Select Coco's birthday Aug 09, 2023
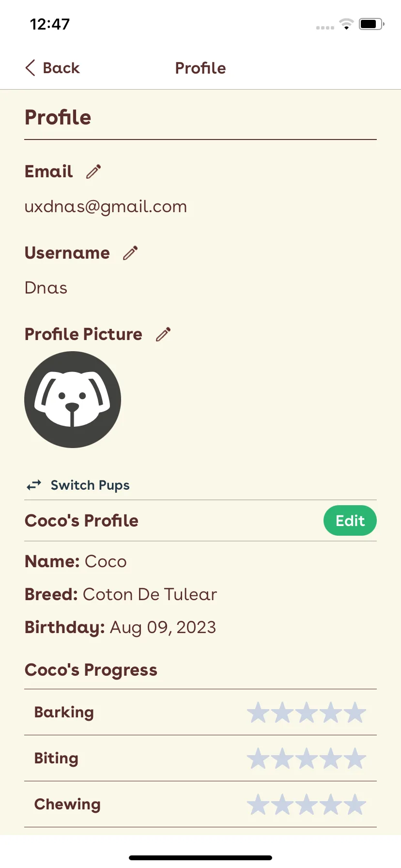The image size is (401, 868). tap(163, 627)
